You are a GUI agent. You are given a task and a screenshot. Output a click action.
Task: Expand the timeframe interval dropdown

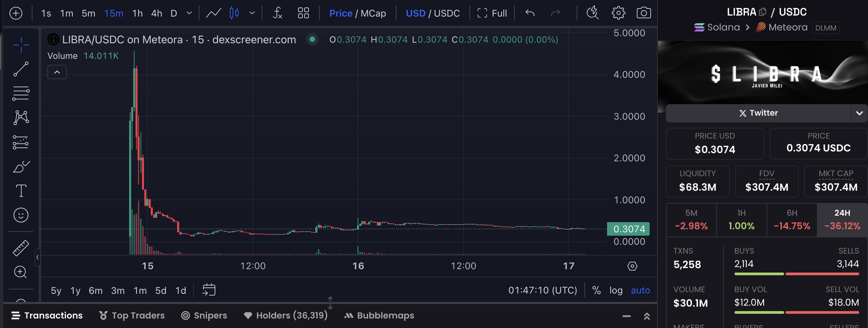(x=189, y=13)
